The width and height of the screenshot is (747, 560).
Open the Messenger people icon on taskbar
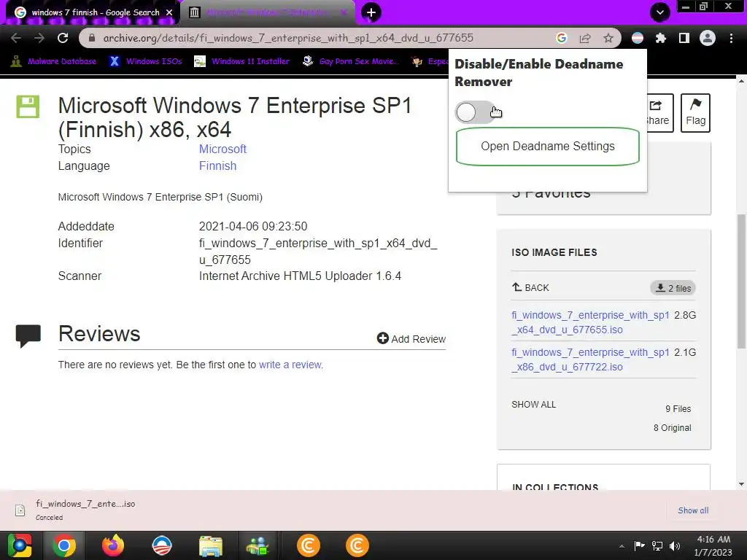click(x=258, y=545)
